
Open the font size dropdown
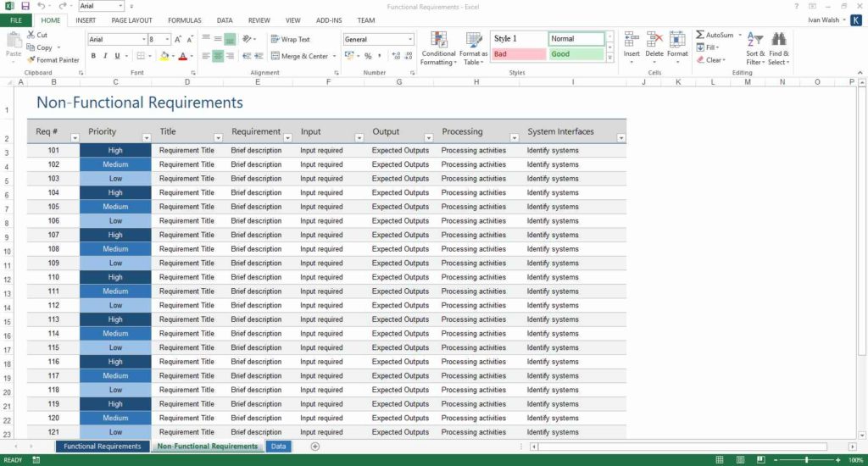tap(167, 39)
